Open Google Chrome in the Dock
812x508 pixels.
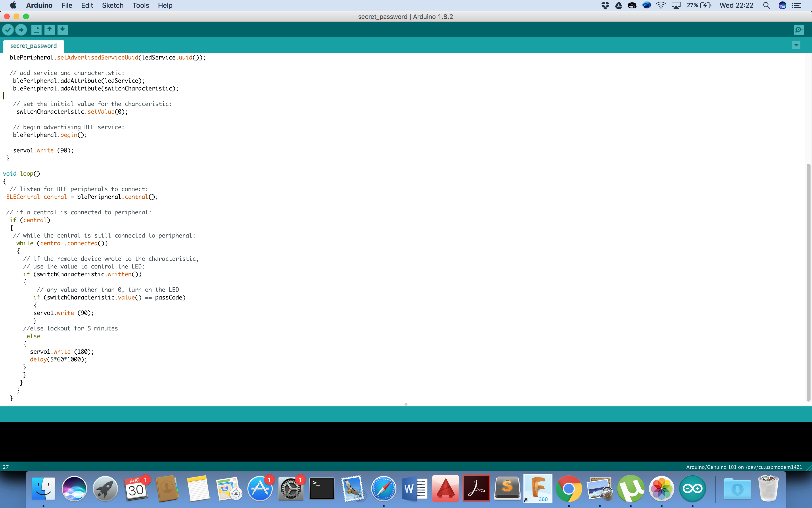[569, 488]
